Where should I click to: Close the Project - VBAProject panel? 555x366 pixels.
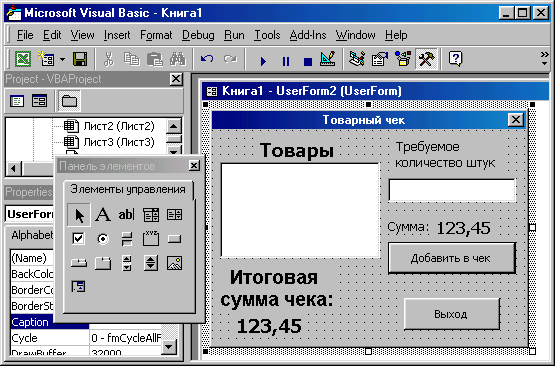[176, 79]
